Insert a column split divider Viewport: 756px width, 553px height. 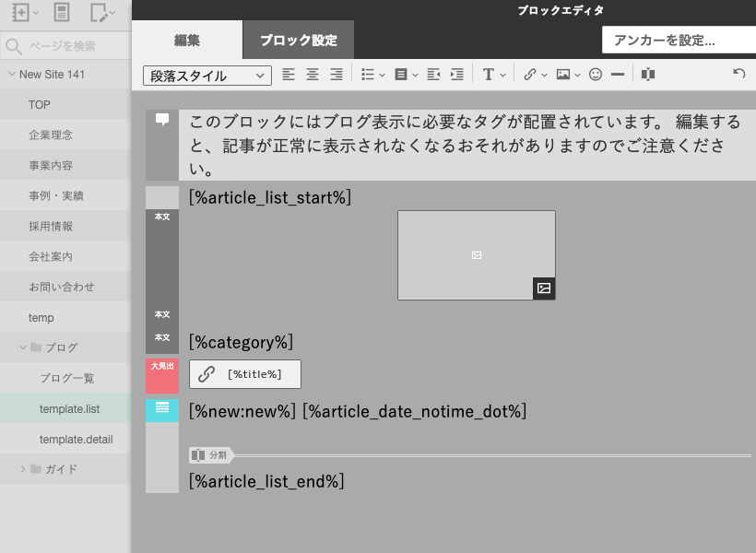tap(648, 75)
